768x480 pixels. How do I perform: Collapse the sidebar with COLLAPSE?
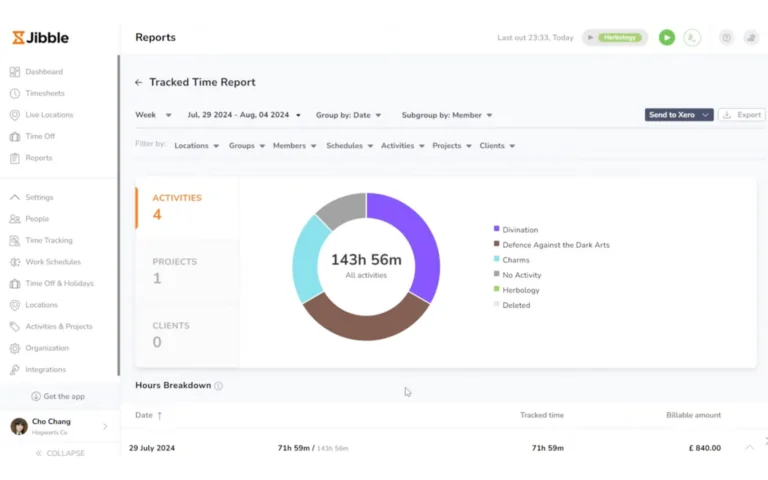coord(60,453)
